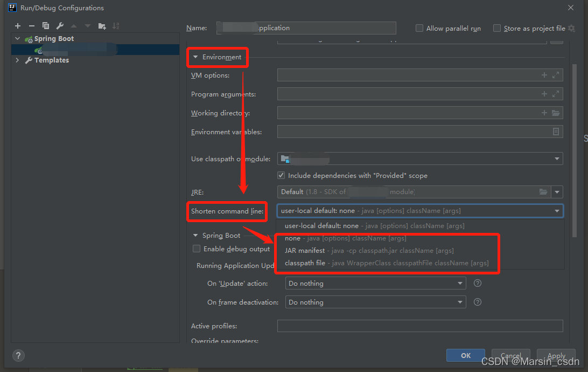Click the Program arguments input field
Image resolution: width=588 pixels, height=372 pixels.
tap(420, 94)
